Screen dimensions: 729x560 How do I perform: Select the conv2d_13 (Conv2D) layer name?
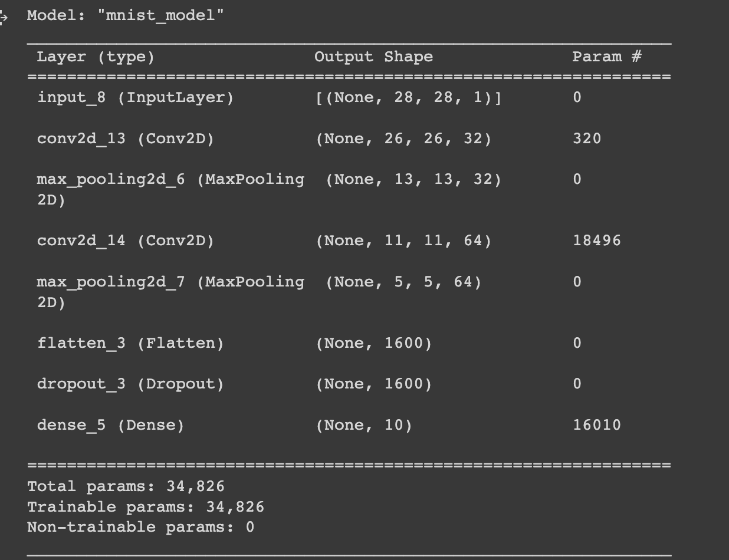coord(126,139)
